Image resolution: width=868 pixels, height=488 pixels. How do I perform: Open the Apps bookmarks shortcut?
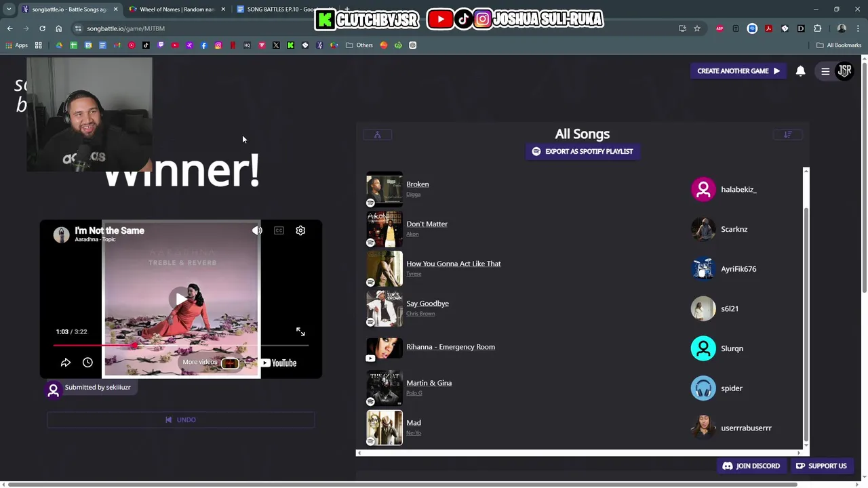[17, 45]
